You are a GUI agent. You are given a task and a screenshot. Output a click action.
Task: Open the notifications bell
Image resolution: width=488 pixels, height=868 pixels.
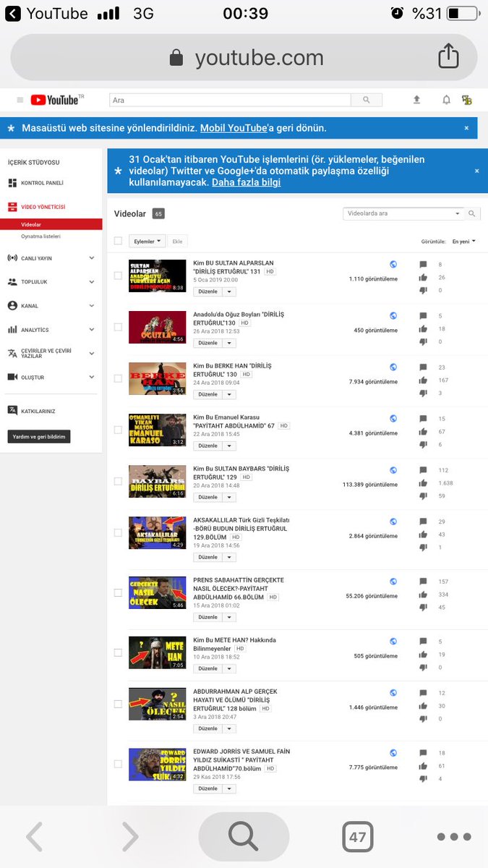click(x=446, y=100)
